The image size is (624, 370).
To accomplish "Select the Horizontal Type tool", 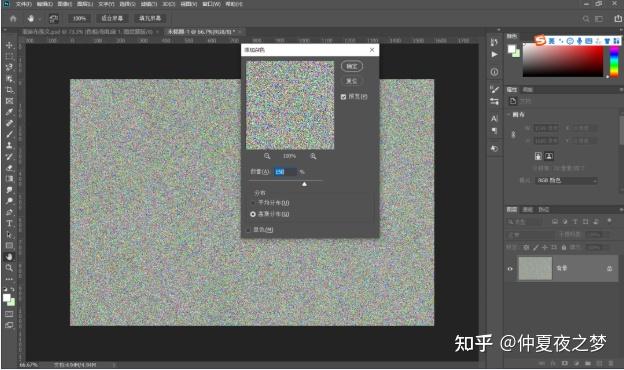I will (x=9, y=224).
